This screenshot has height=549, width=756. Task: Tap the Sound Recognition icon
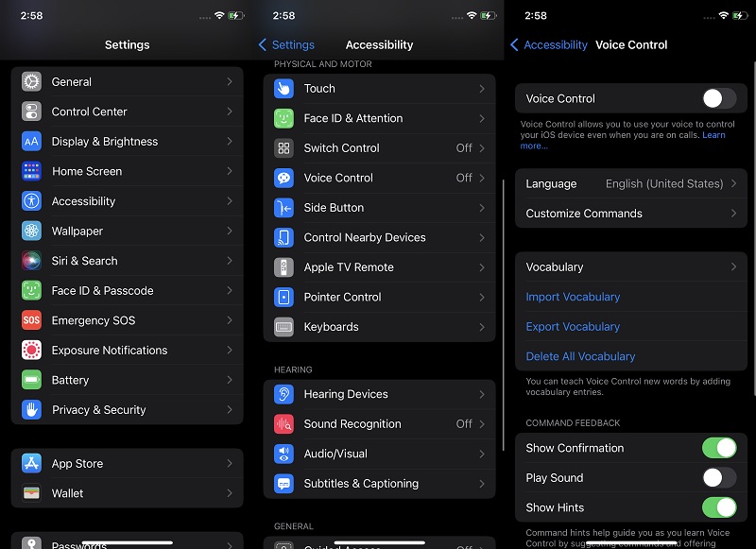click(284, 424)
